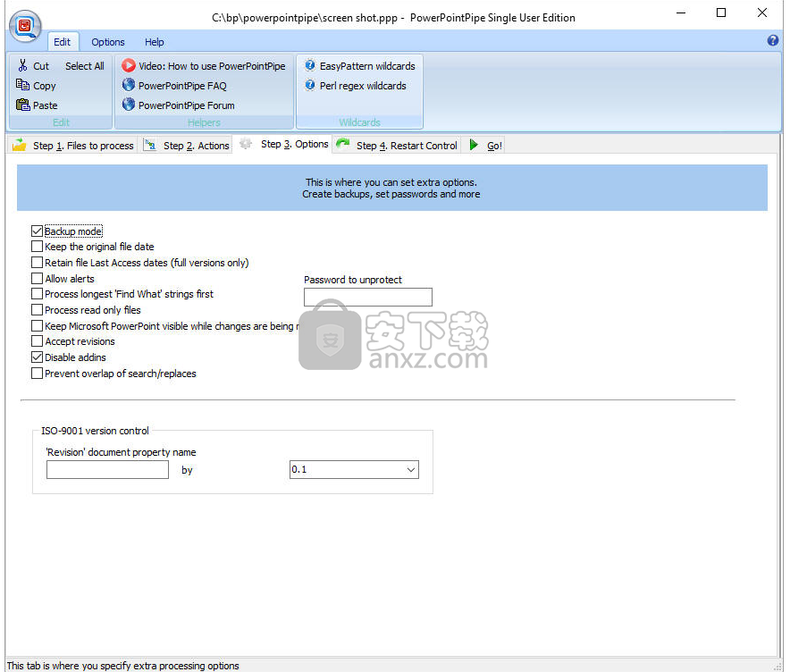The image size is (790, 672).
Task: Click the Perl regex wildcards help icon
Action: (x=310, y=85)
